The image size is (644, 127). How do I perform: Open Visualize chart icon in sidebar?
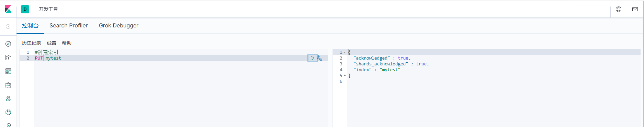8,58
